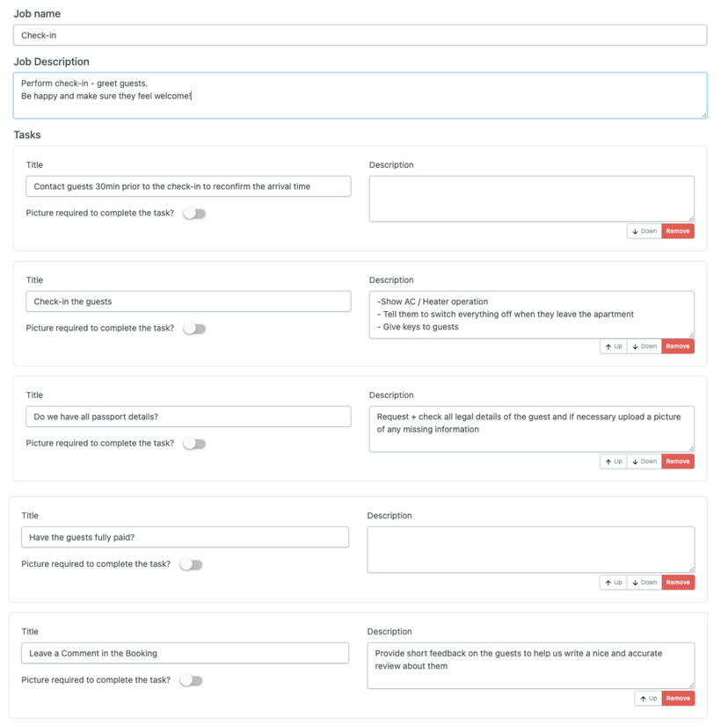Move 'Contact guests 30min prior' task down
Viewport: 728px width, 725px height.
coord(644,231)
